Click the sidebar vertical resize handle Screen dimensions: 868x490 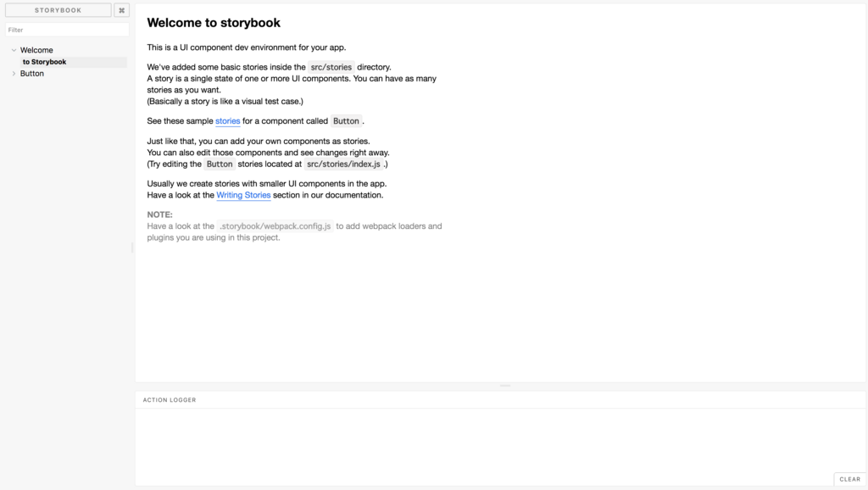(132, 248)
